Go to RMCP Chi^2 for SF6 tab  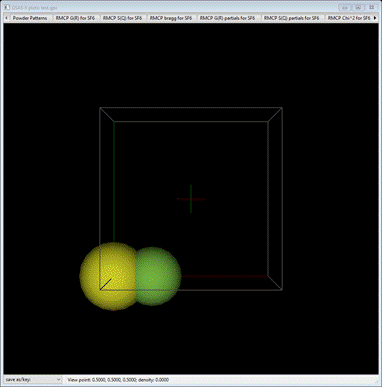349,18
